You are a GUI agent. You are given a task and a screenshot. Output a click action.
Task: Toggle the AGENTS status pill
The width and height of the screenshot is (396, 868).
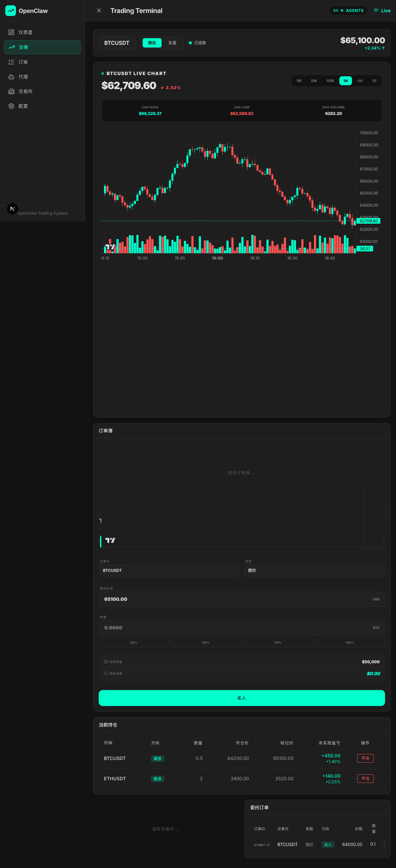[348, 11]
